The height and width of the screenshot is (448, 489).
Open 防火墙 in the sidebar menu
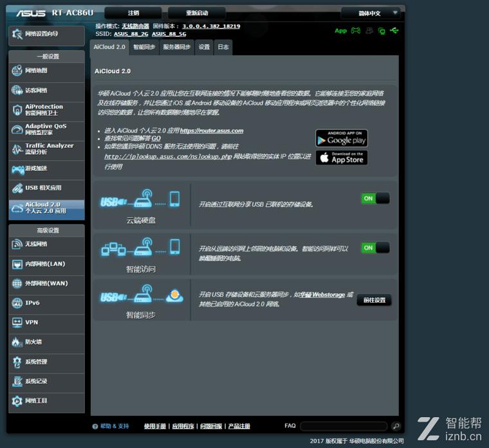(x=46, y=342)
